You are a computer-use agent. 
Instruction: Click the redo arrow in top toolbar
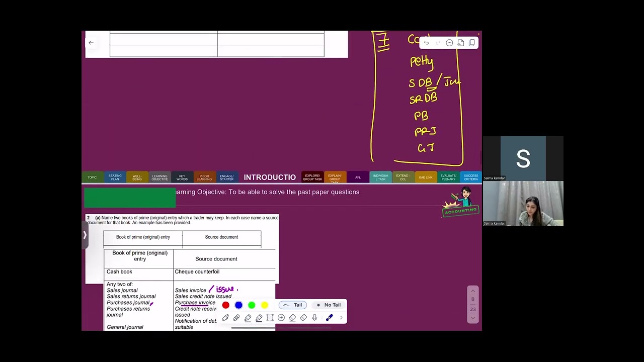coord(438,43)
